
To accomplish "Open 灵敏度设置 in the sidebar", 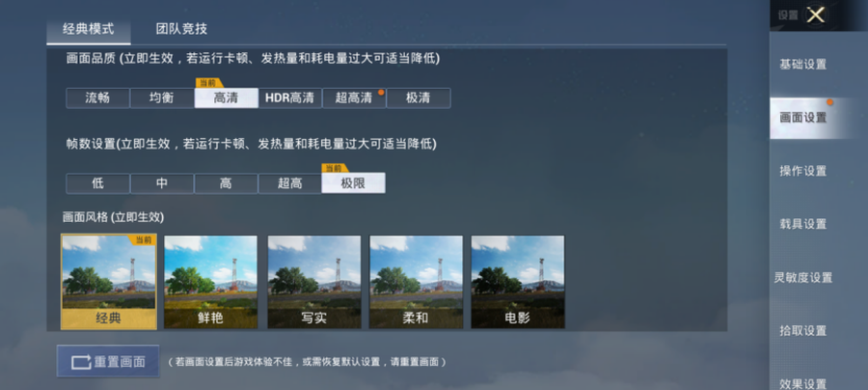I will [x=803, y=278].
